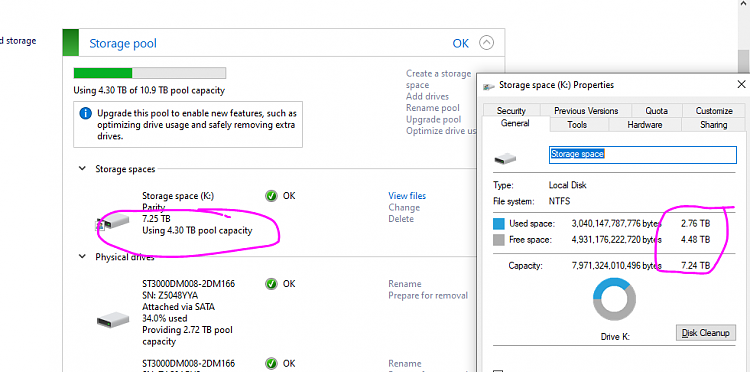Click Prepare for removal for drive Z5048YYA
The image size is (750, 372).
(428, 295)
